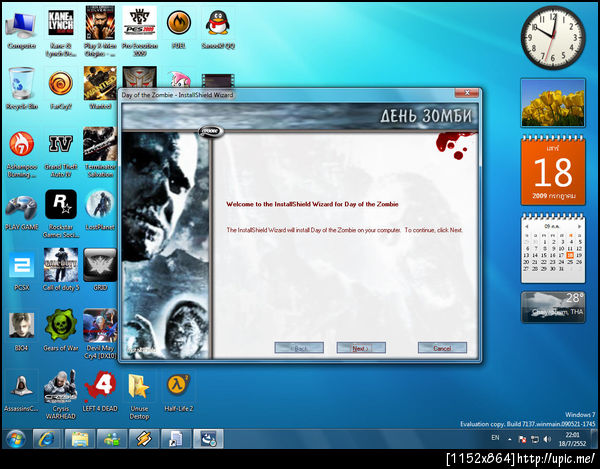The width and height of the screenshot is (600, 469).
Task: Select the Half-Life 2 icon
Action: point(179,392)
